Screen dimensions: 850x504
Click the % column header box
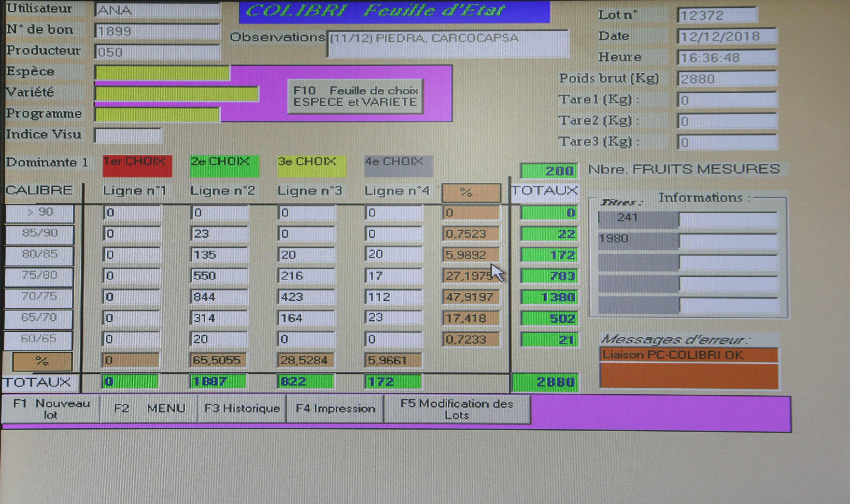click(471, 193)
